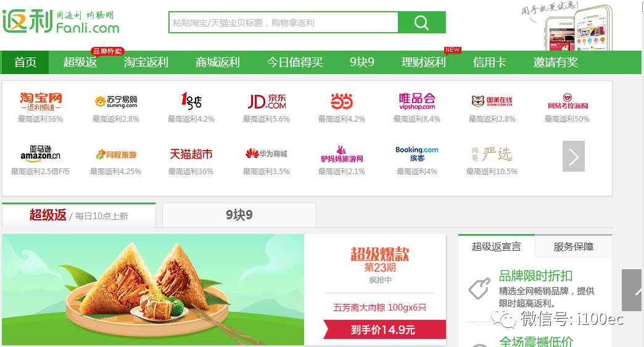Image resolution: width=644 pixels, height=347 pixels.
Task: Click the 到手价14.9元 red price button
Action: click(384, 330)
